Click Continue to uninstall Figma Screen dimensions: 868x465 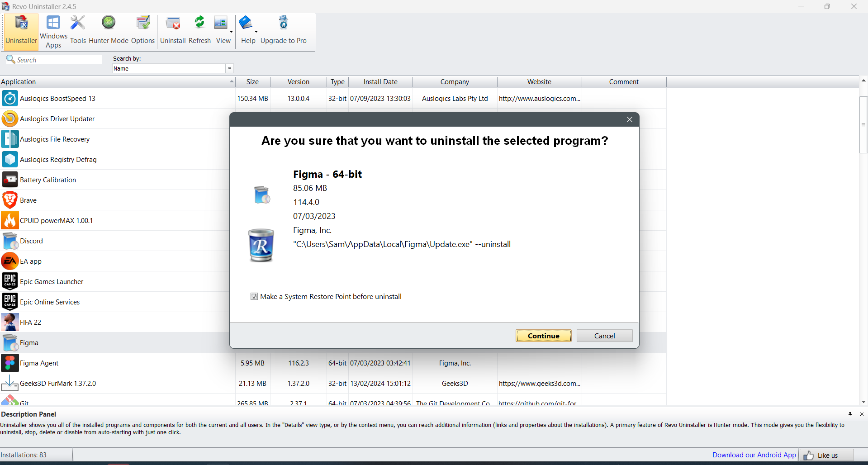[x=543, y=336]
